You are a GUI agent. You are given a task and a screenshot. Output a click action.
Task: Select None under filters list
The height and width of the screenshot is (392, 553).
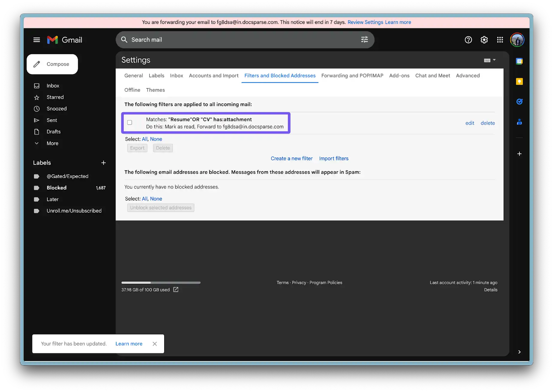tap(156, 139)
